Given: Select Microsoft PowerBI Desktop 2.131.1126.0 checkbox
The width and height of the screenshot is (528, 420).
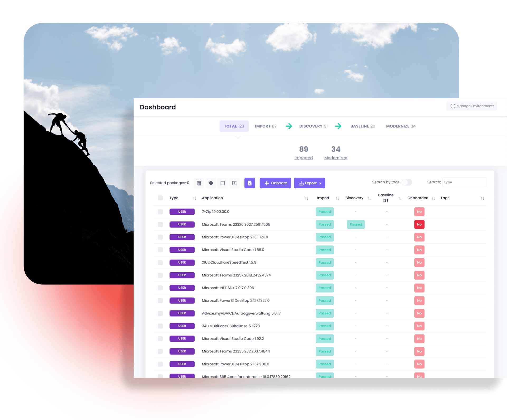Looking at the screenshot, I should click(160, 237).
